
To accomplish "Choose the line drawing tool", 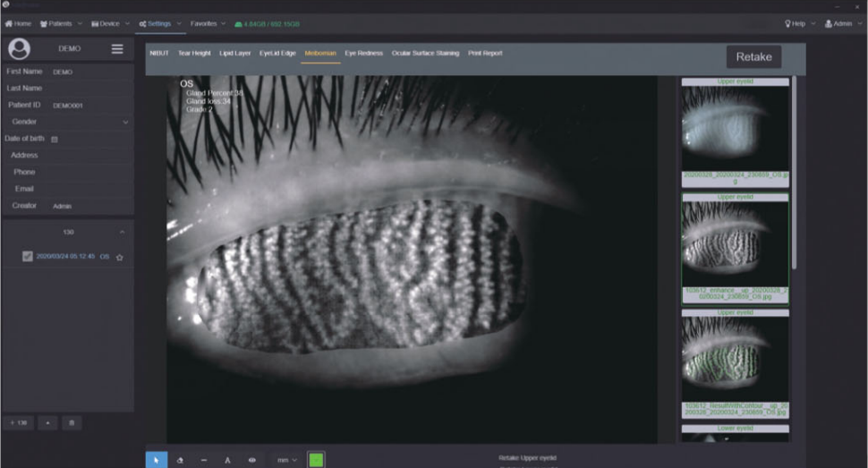I will [204, 460].
